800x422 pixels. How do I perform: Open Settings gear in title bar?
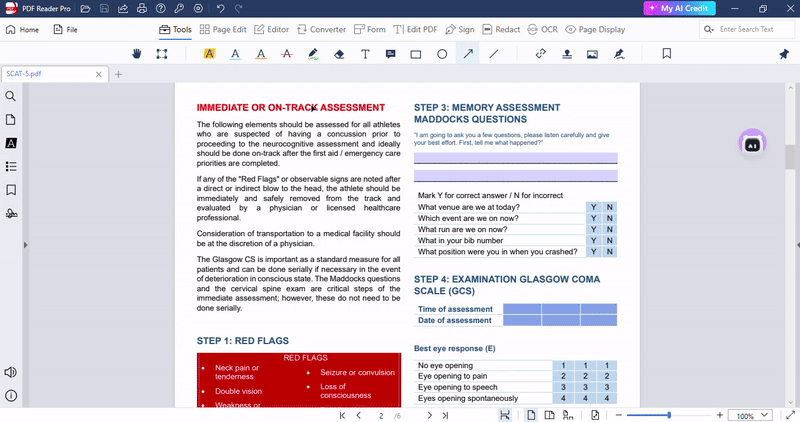(x=198, y=9)
